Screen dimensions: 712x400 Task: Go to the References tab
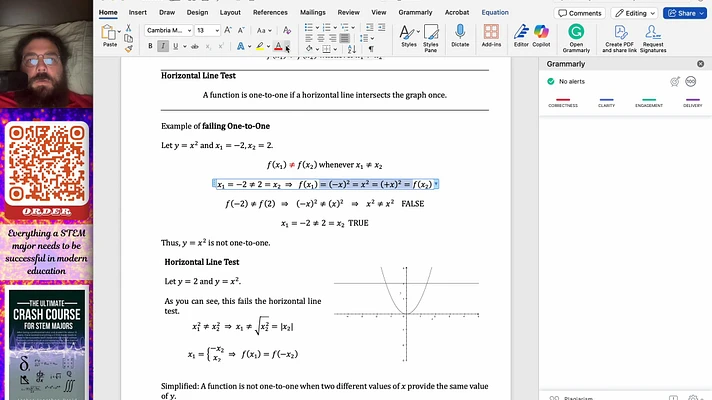point(270,12)
